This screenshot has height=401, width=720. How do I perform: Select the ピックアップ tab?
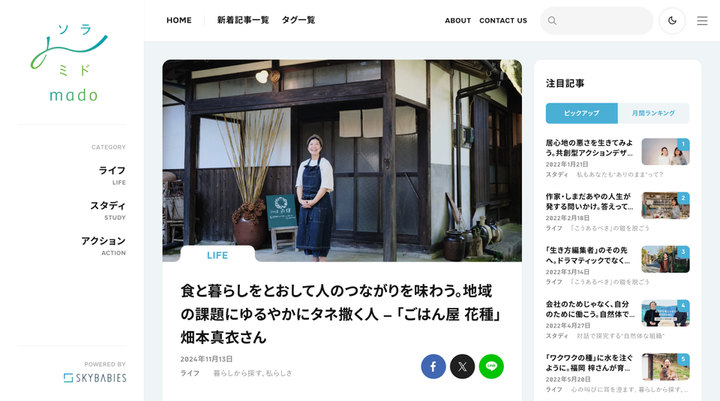[x=581, y=113]
